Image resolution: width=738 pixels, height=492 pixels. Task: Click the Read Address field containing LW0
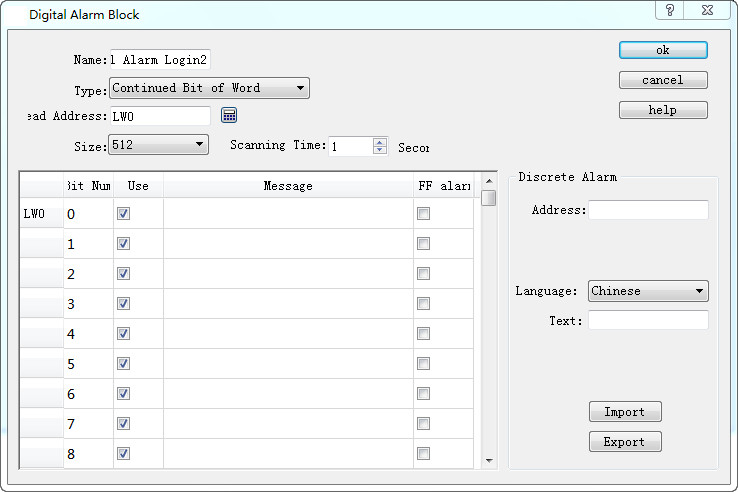pos(160,116)
